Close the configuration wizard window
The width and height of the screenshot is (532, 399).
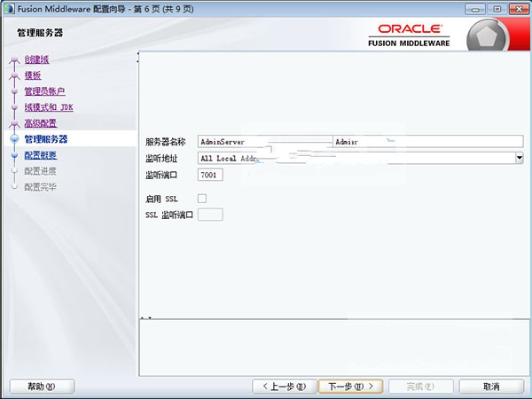point(519,9)
